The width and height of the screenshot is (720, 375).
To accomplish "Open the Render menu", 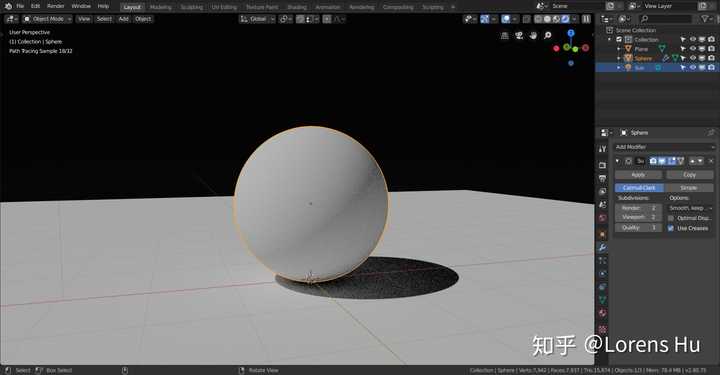I will click(56, 6).
